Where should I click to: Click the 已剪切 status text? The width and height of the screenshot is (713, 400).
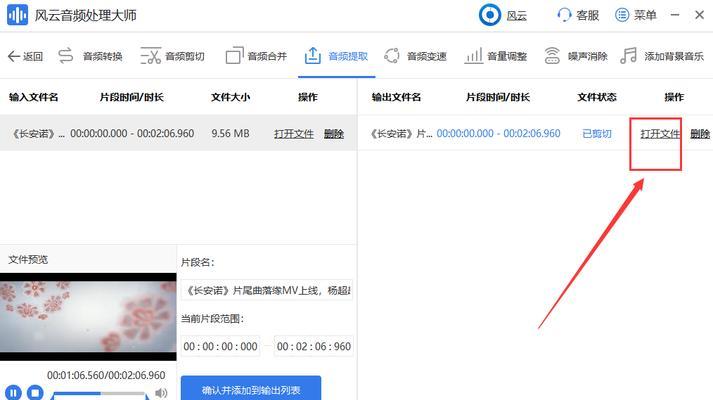point(597,134)
